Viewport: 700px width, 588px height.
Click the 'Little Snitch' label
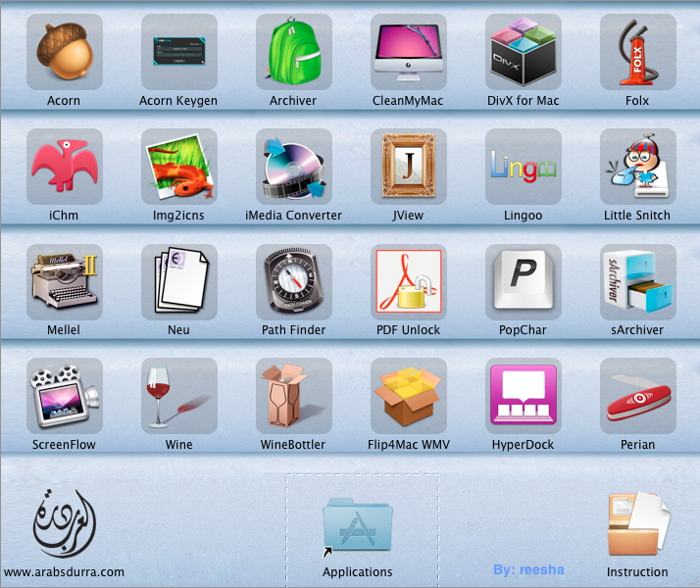pyautogui.click(x=637, y=216)
